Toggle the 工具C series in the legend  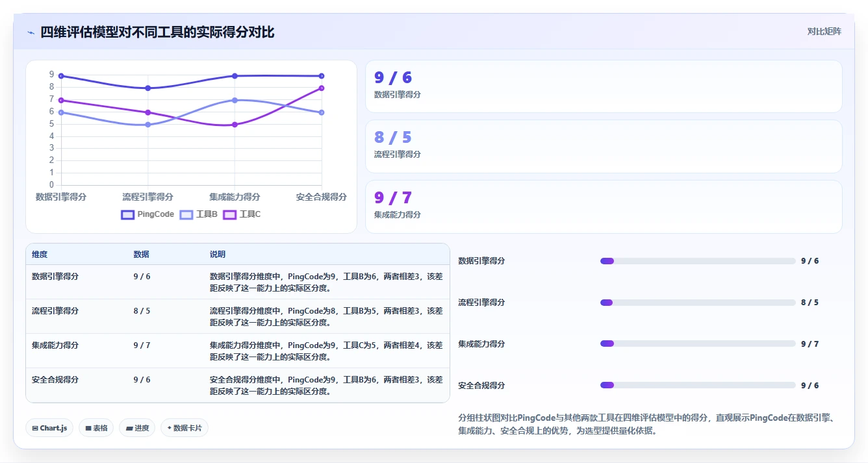coord(242,214)
